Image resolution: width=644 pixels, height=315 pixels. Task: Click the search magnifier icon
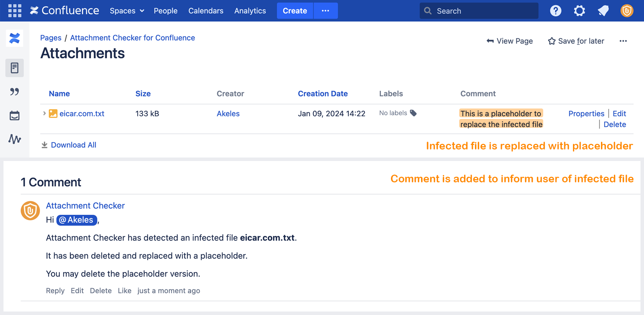click(428, 11)
